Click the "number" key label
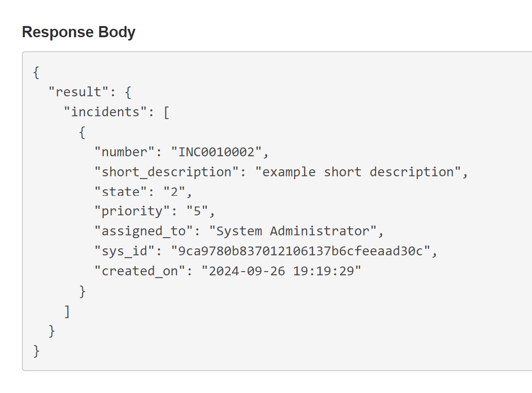This screenshot has width=532, height=393. tap(125, 152)
